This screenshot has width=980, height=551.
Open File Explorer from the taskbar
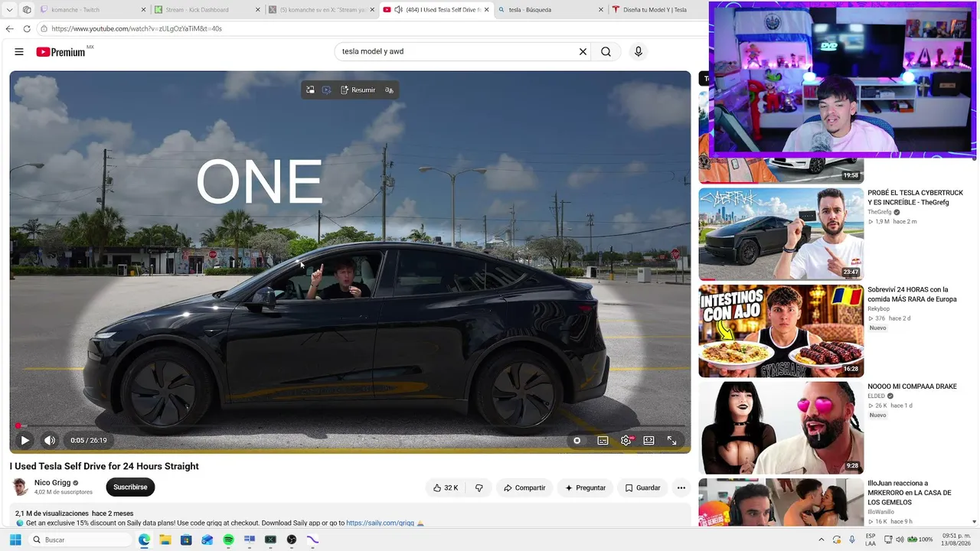pos(165,540)
